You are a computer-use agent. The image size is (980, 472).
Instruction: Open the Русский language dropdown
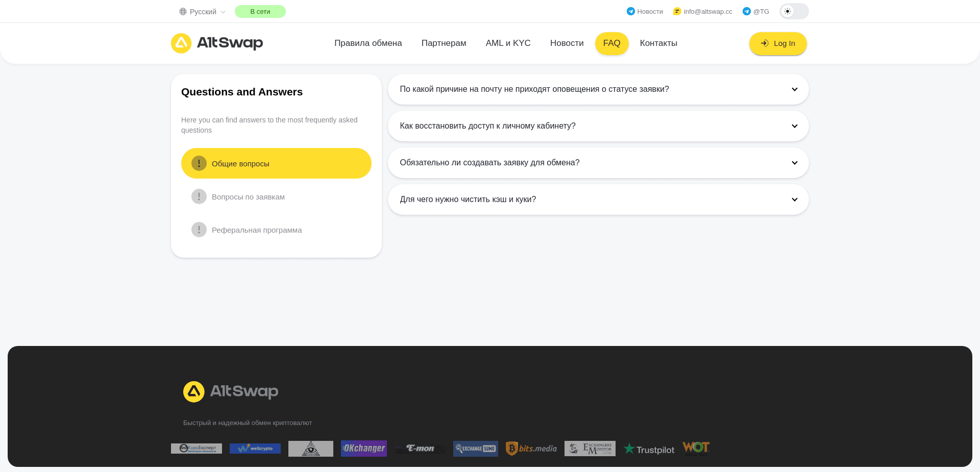(203, 12)
